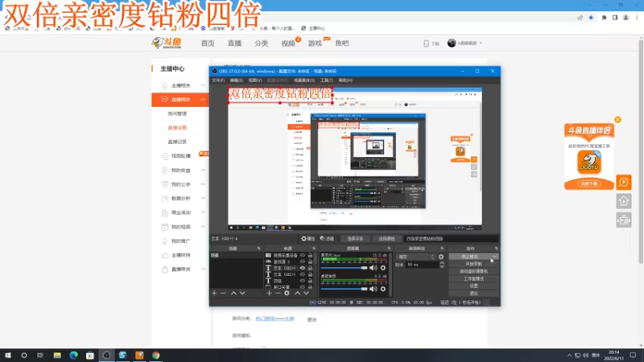Open the Windows Start menu
The image size is (644, 362).
coord(8,355)
